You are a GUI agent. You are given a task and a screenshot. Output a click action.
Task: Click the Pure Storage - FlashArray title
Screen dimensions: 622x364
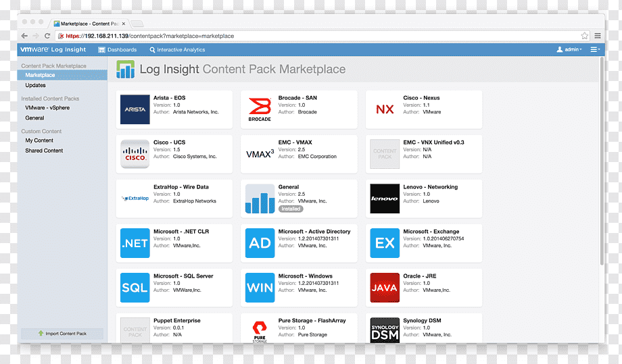pos(312,320)
